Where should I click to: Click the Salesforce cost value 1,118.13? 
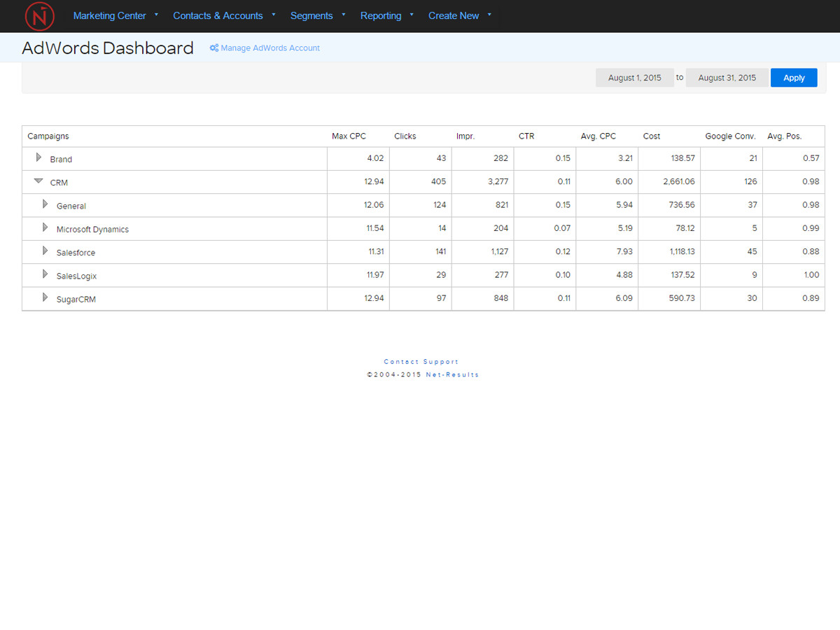pos(678,251)
